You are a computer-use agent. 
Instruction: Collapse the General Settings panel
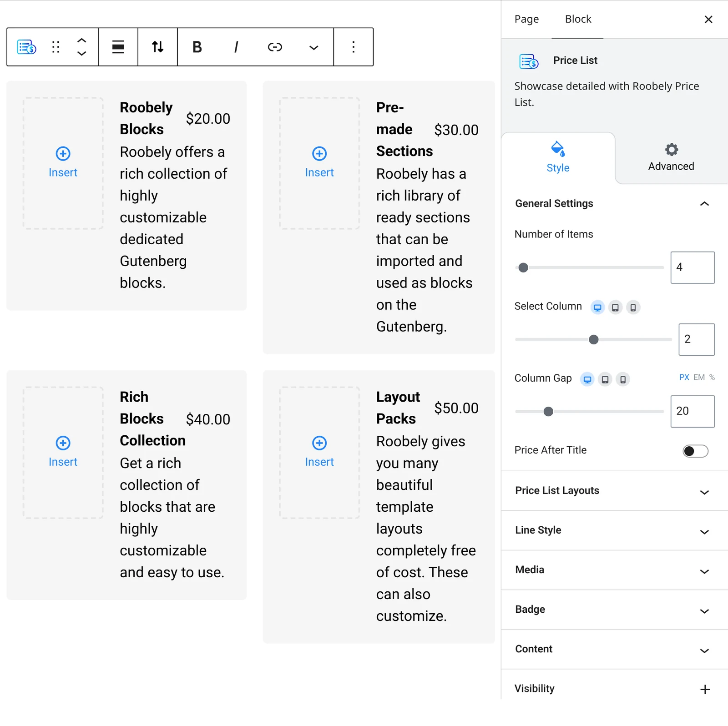pos(614,203)
